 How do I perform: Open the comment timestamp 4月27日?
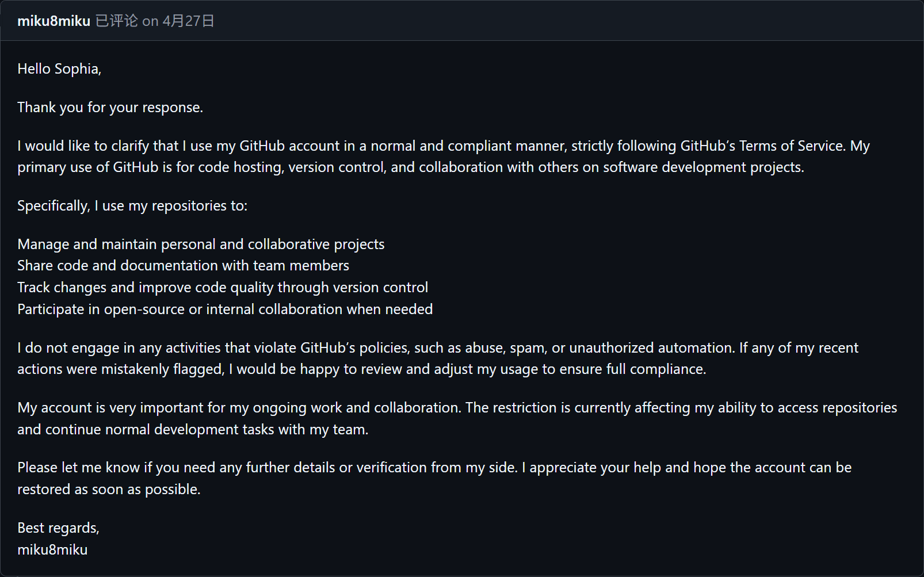(x=188, y=21)
